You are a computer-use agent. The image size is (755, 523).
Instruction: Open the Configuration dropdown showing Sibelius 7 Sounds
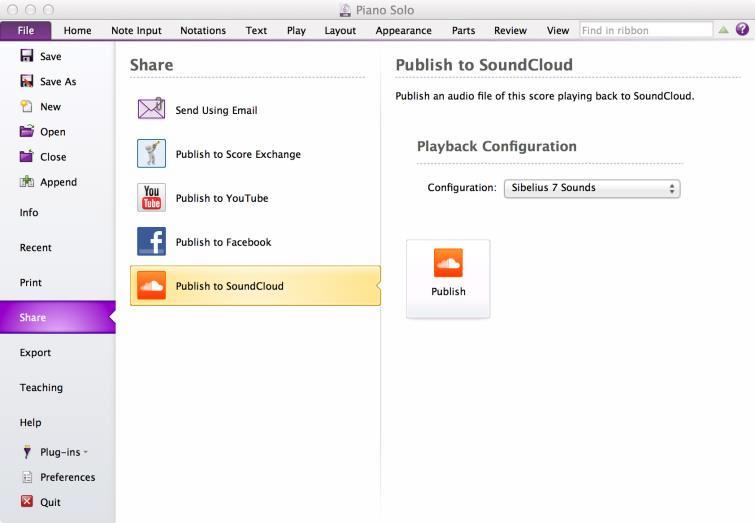coord(592,188)
